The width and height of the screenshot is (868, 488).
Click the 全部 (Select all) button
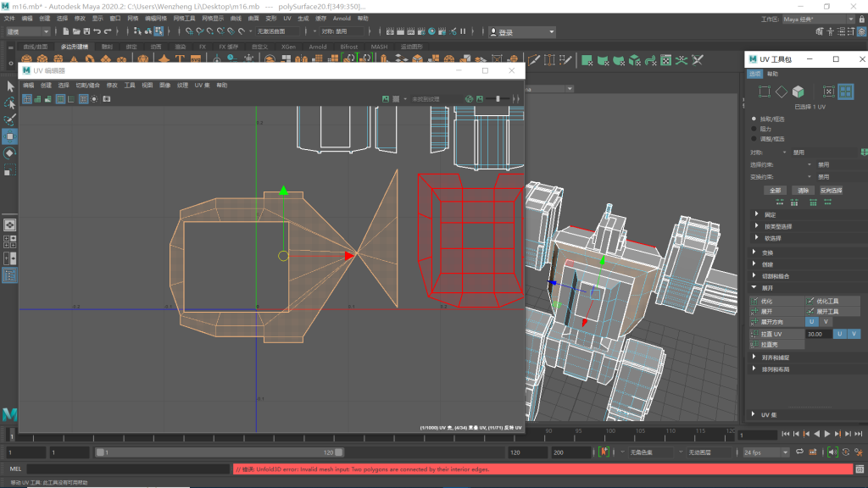(775, 191)
